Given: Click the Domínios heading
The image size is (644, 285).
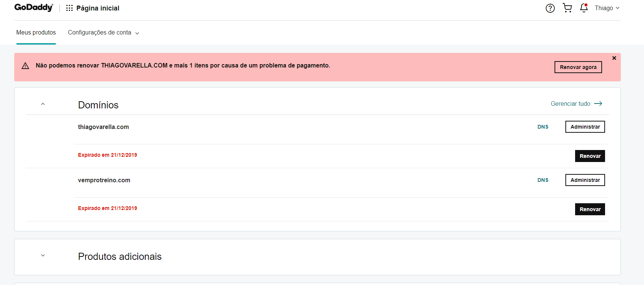Looking at the screenshot, I should [98, 105].
